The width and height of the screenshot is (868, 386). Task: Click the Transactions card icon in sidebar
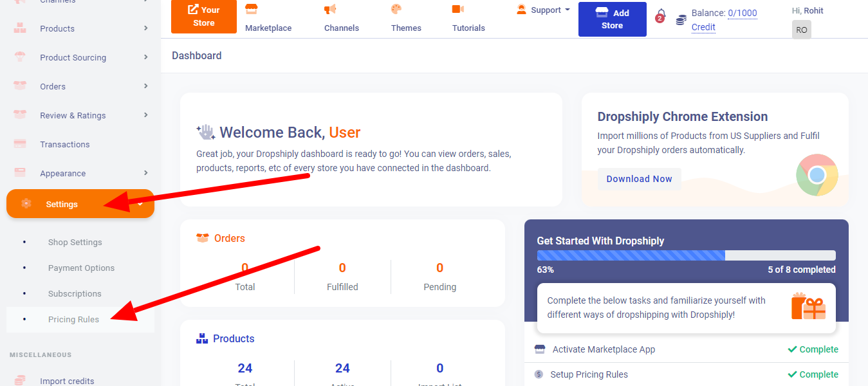click(x=20, y=144)
